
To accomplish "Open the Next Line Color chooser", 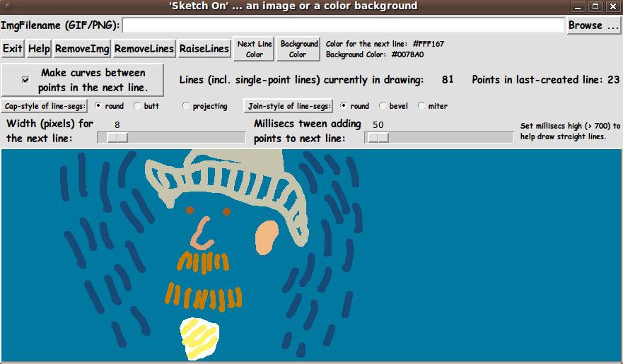I will (255, 49).
